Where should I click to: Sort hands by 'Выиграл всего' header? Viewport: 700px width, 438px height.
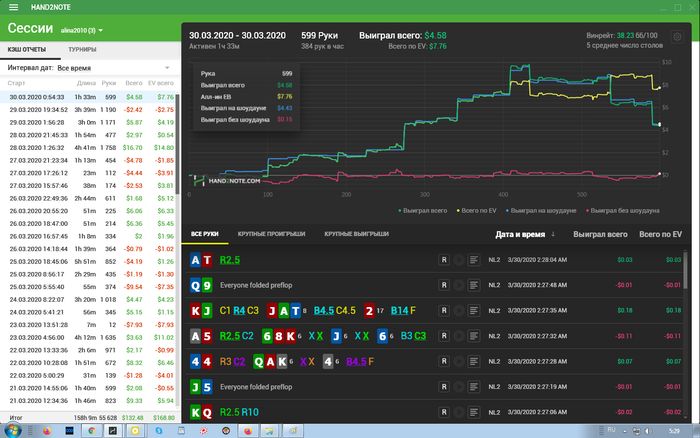pos(600,234)
